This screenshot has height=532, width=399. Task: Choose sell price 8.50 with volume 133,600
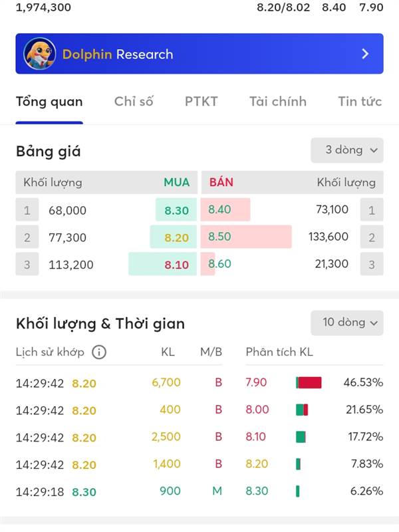tap(246, 237)
